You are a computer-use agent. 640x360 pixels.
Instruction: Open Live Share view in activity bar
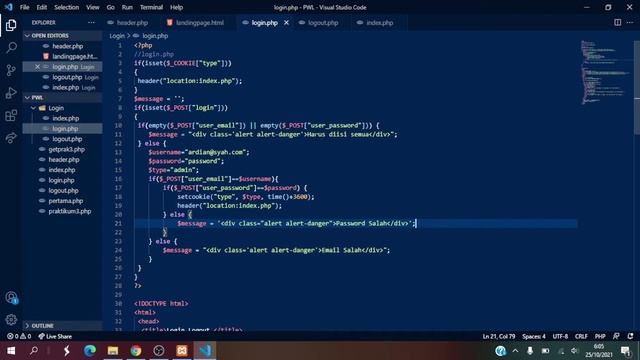pyautogui.click(x=11, y=138)
